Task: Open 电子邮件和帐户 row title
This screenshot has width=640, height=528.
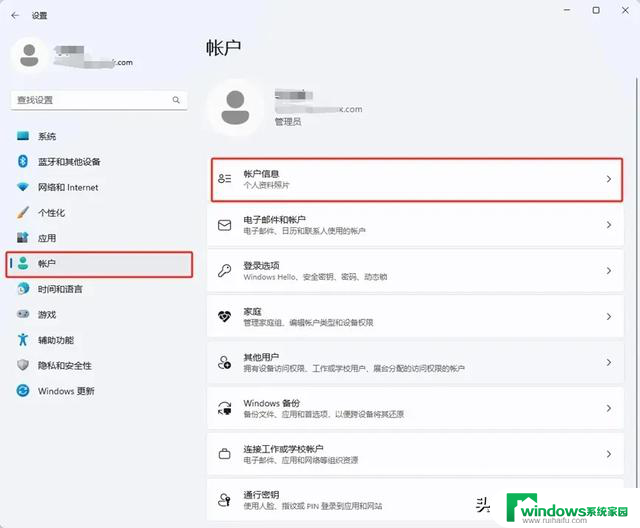Action: 274,220
